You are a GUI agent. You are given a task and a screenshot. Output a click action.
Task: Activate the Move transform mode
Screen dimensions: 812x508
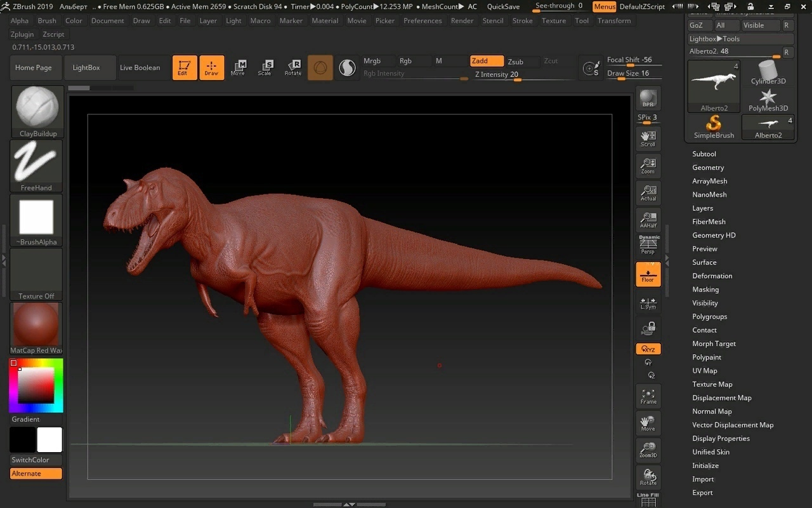click(238, 67)
